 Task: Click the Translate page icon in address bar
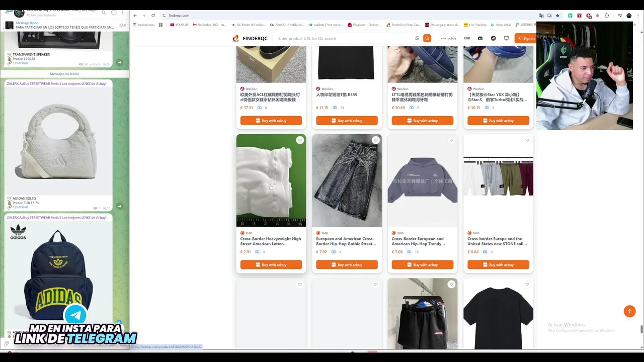(x=541, y=16)
